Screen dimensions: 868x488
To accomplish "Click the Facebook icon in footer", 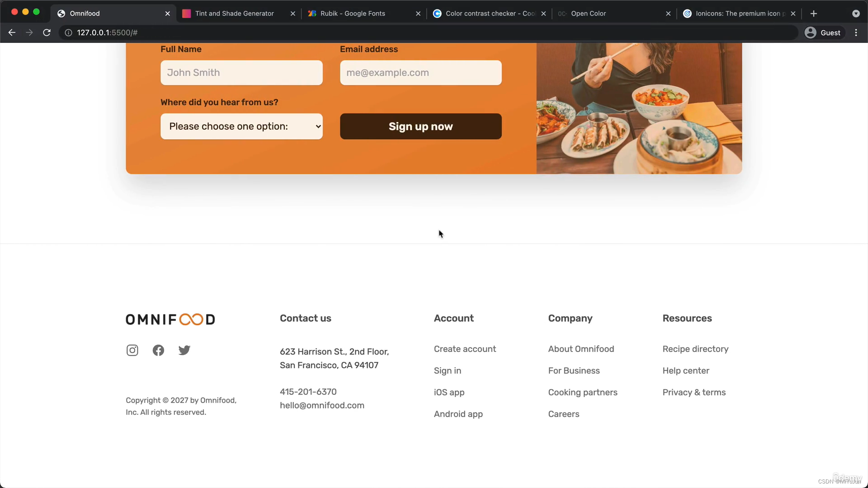I will [x=158, y=350].
